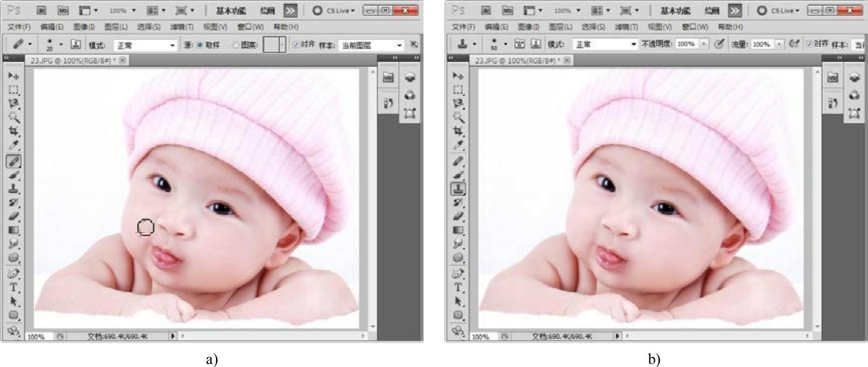
Task: Select the Zoom tool in window b
Action: [x=458, y=117]
